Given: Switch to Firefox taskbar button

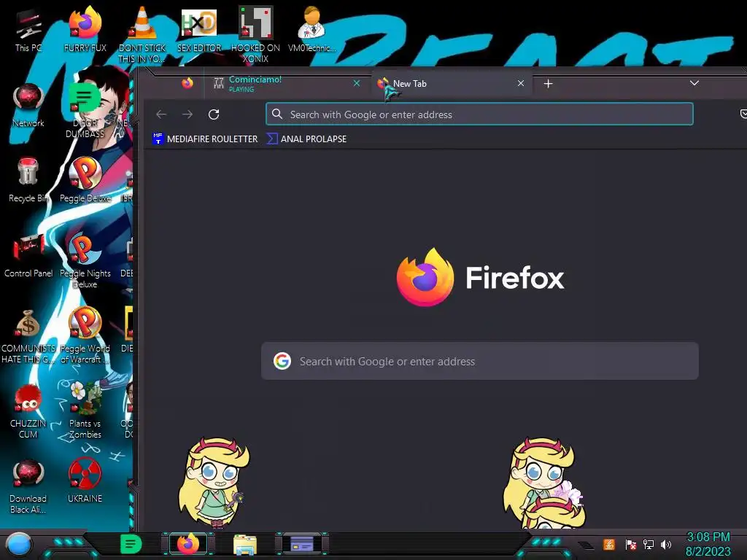Looking at the screenshot, I should (188, 543).
